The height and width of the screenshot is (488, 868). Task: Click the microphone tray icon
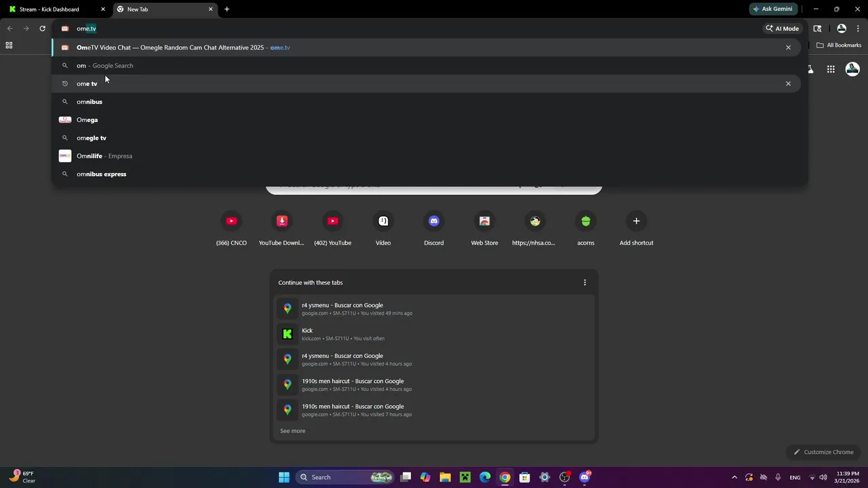tap(778, 477)
